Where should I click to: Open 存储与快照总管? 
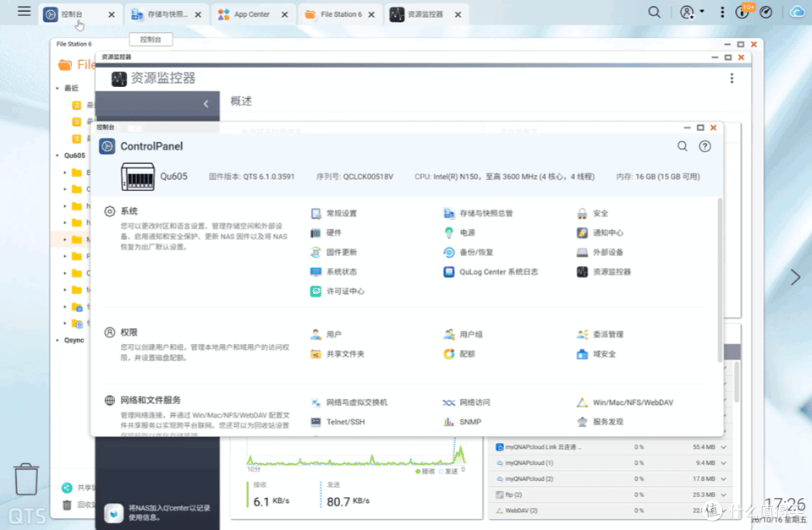[x=479, y=213]
